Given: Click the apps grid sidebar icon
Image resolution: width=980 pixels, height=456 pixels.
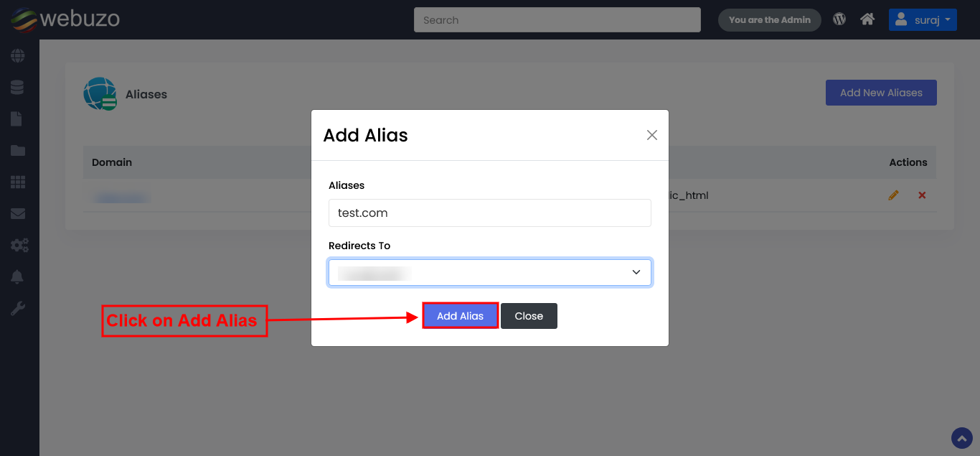Looking at the screenshot, I should tap(18, 182).
